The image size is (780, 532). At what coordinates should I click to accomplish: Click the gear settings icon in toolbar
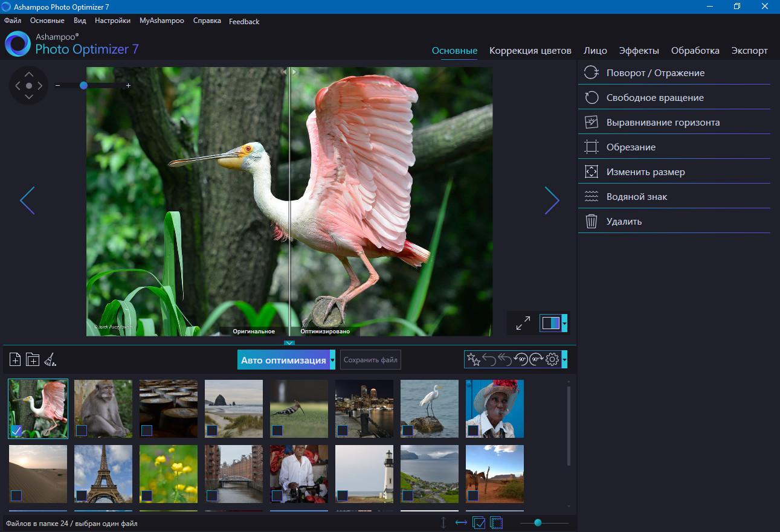click(552, 360)
